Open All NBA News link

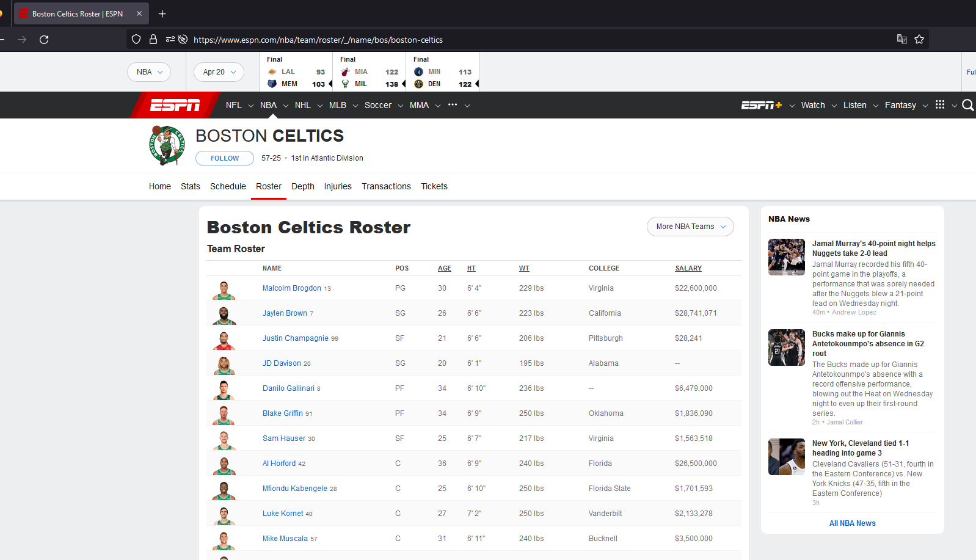(x=853, y=523)
